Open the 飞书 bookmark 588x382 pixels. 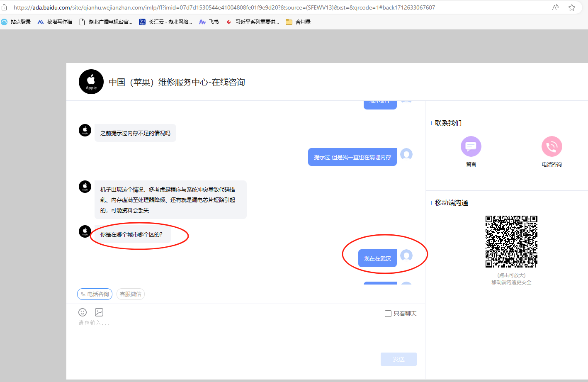click(209, 22)
